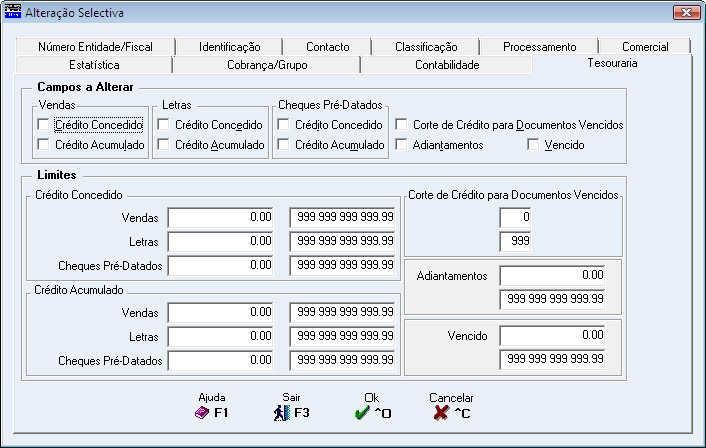
Task: Click Crédito Concedido Letras minimum field
Action: [220, 241]
